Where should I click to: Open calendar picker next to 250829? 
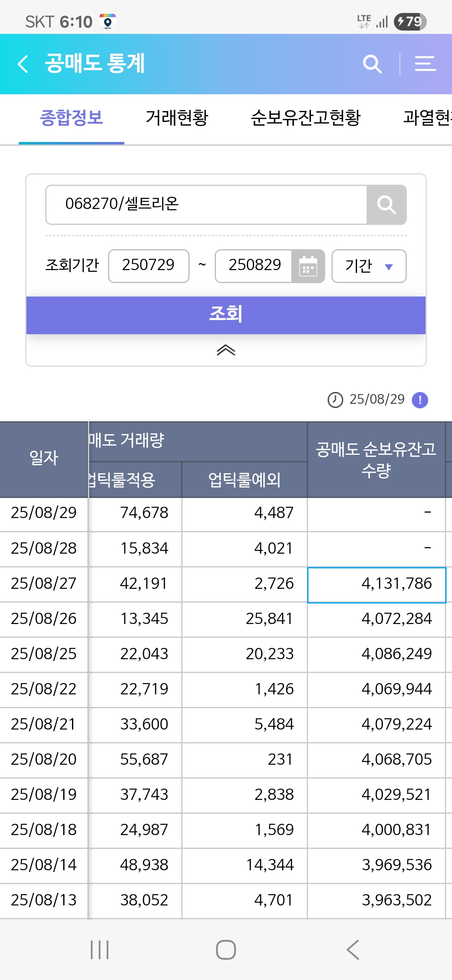pyautogui.click(x=308, y=266)
